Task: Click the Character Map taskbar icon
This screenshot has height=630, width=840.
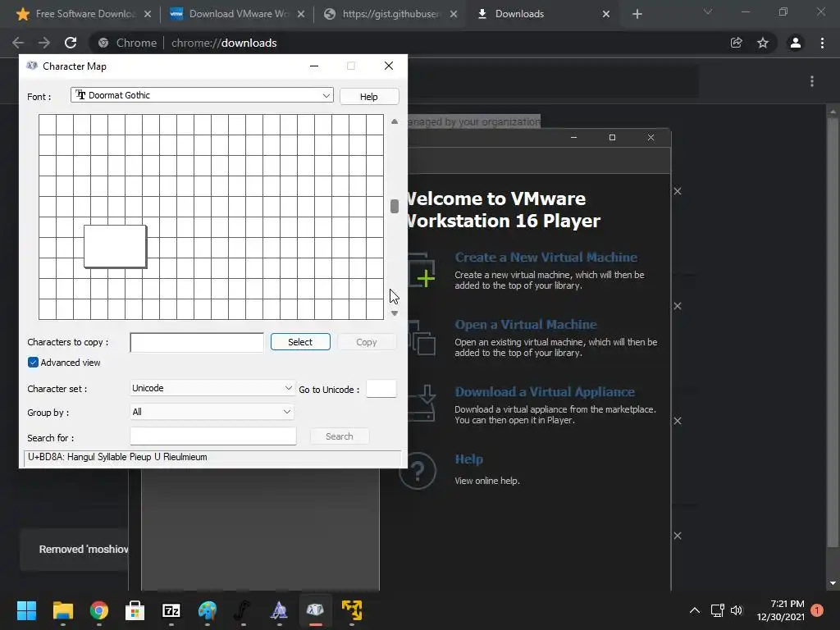Action: point(315,610)
